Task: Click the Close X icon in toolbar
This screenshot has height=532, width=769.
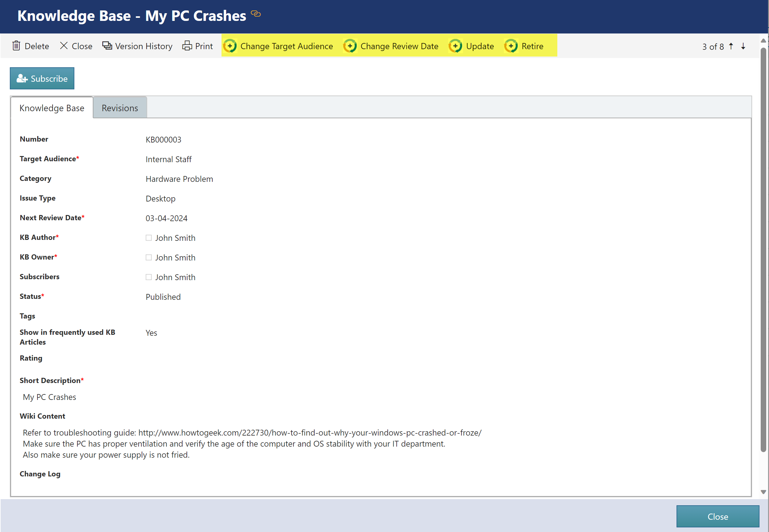Action: (64, 46)
